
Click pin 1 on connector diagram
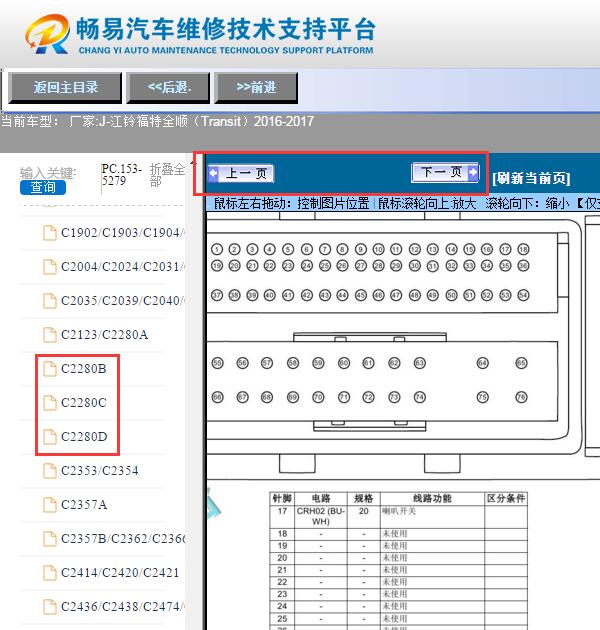tap(217, 250)
